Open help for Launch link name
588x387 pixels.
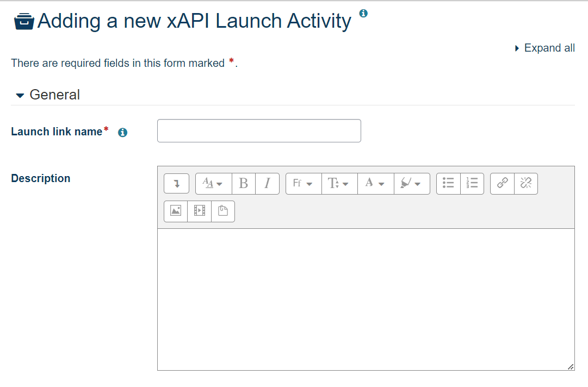[122, 132]
